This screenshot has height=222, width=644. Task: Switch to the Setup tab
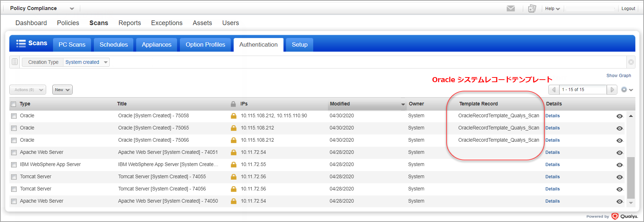300,44
